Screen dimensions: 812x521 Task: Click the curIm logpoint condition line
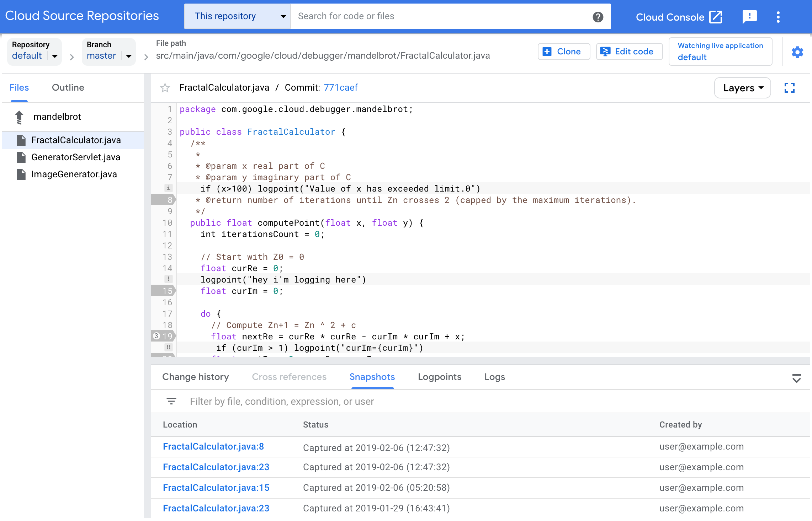(320, 348)
